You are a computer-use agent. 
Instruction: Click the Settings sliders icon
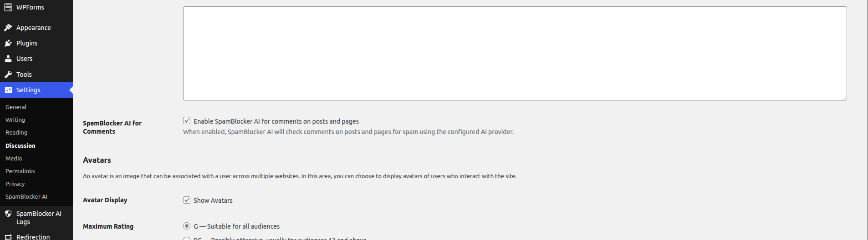click(8, 90)
